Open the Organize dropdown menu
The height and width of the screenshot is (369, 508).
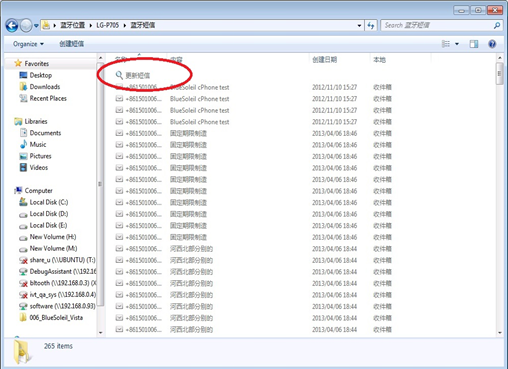click(x=28, y=44)
